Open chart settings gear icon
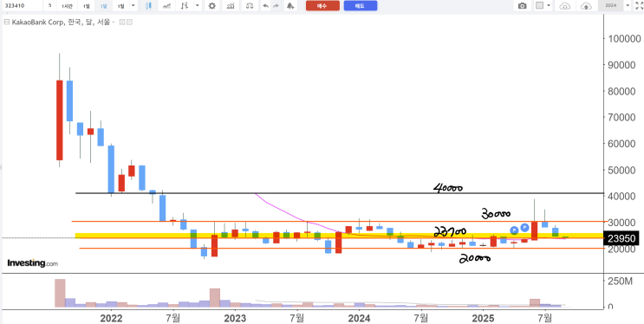This screenshot has height=324, width=644. pyautogui.click(x=212, y=6)
